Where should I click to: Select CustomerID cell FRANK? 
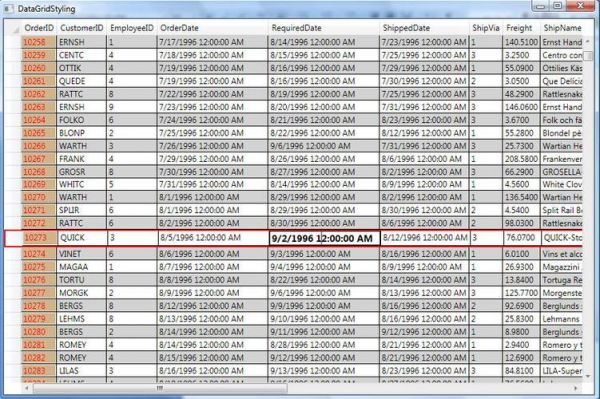[82, 159]
